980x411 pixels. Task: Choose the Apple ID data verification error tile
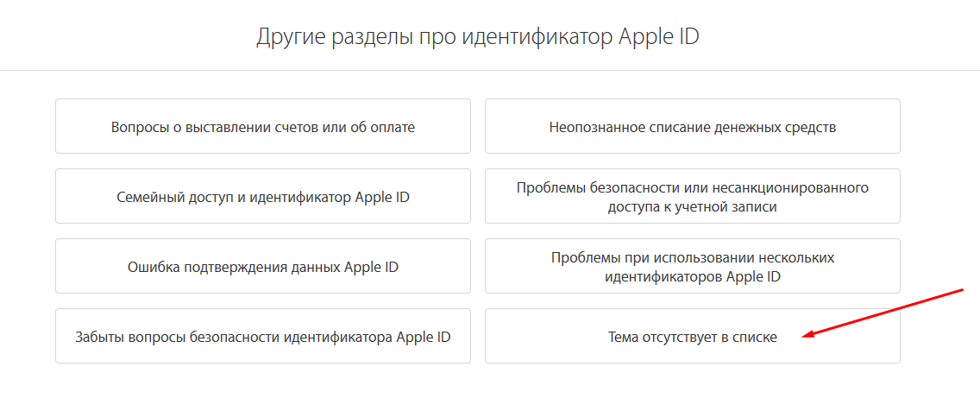[x=262, y=266]
